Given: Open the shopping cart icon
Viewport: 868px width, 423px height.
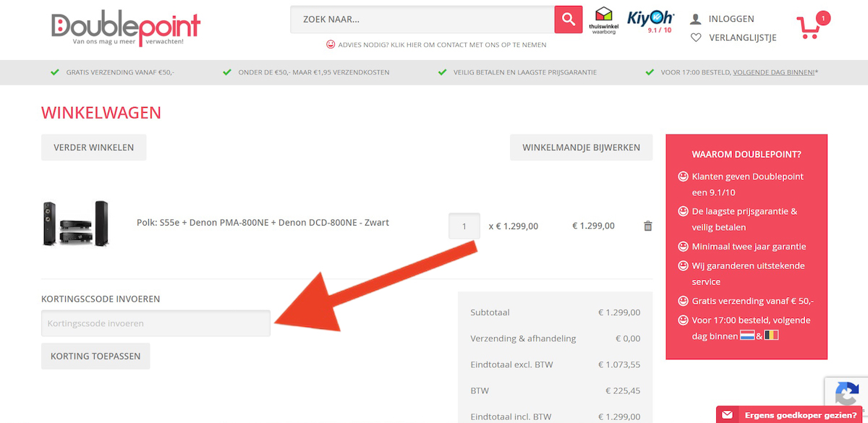Looking at the screenshot, I should pyautogui.click(x=808, y=28).
